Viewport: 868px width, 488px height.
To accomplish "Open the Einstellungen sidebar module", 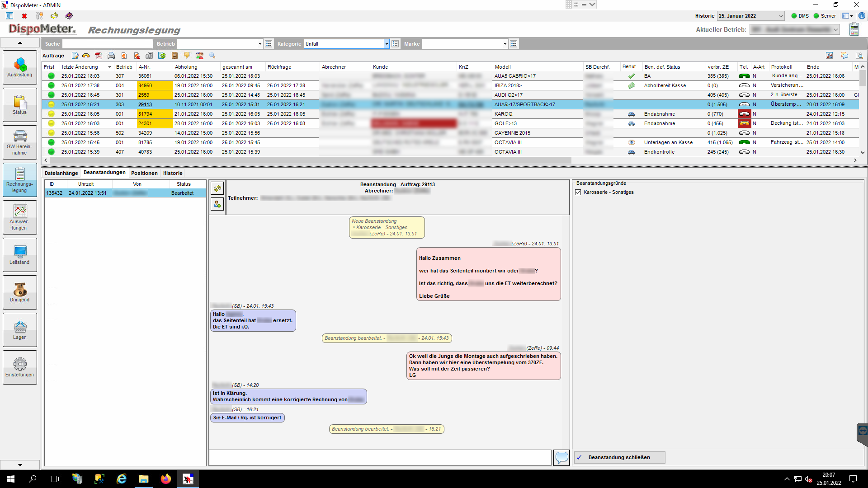I will 20,367.
